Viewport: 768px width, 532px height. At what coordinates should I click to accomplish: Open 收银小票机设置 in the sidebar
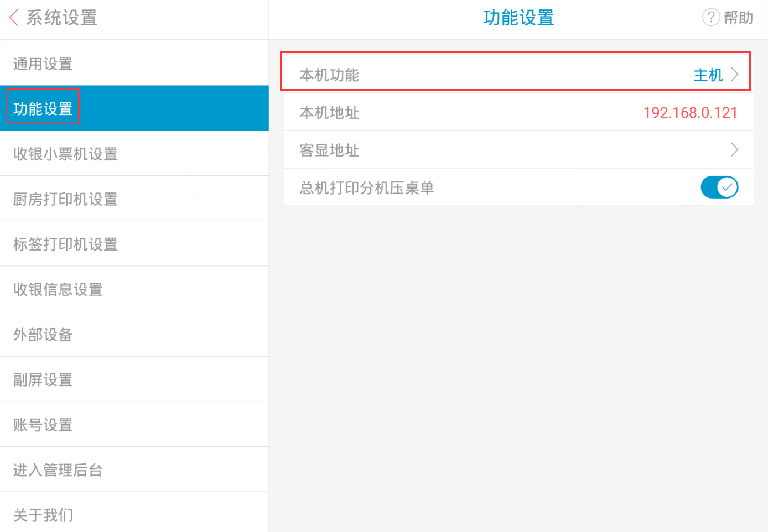[x=134, y=154]
